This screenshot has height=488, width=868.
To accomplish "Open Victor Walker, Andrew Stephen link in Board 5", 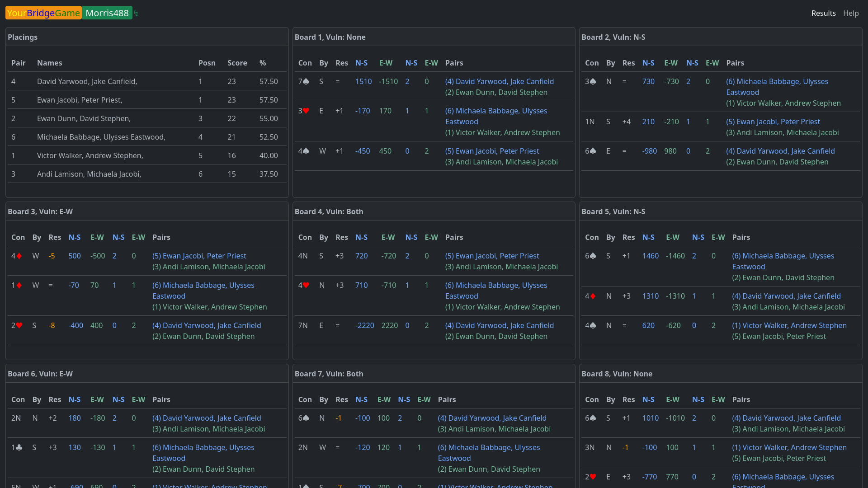I will pos(789,325).
